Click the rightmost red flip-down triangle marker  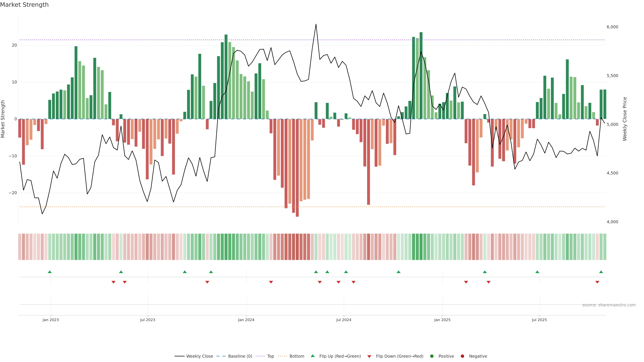click(x=597, y=282)
